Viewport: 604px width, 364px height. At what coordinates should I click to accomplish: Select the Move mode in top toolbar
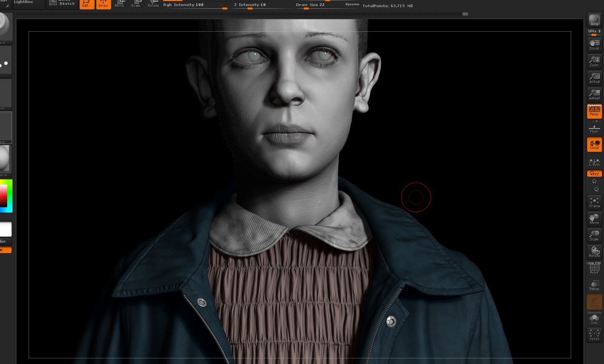(x=119, y=4)
